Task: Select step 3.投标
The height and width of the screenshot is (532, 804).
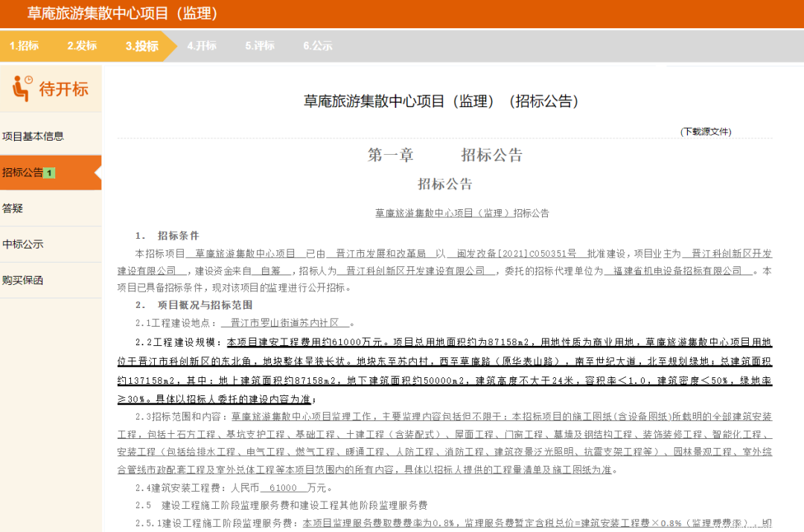Action: pyautogui.click(x=142, y=46)
